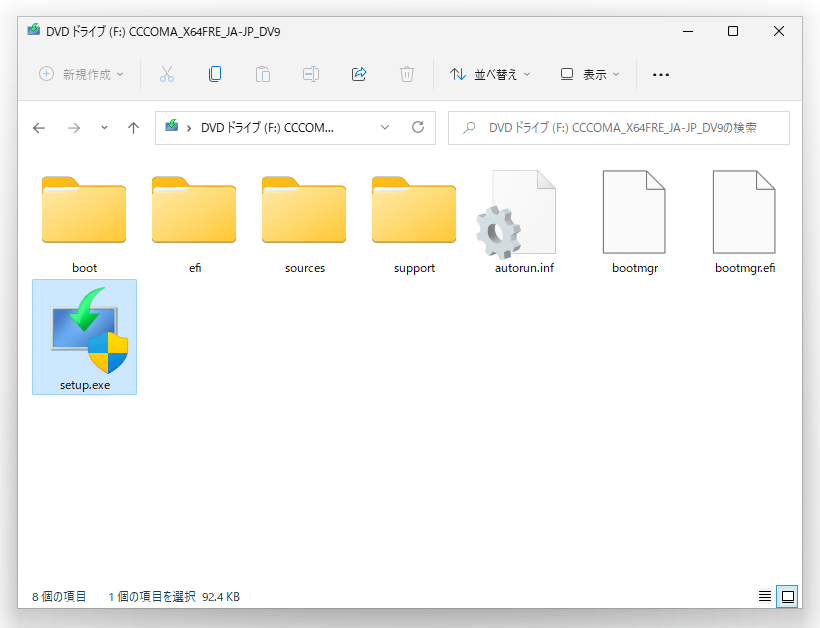
Task: Click the title bar DVD drive icon
Action: [33, 29]
